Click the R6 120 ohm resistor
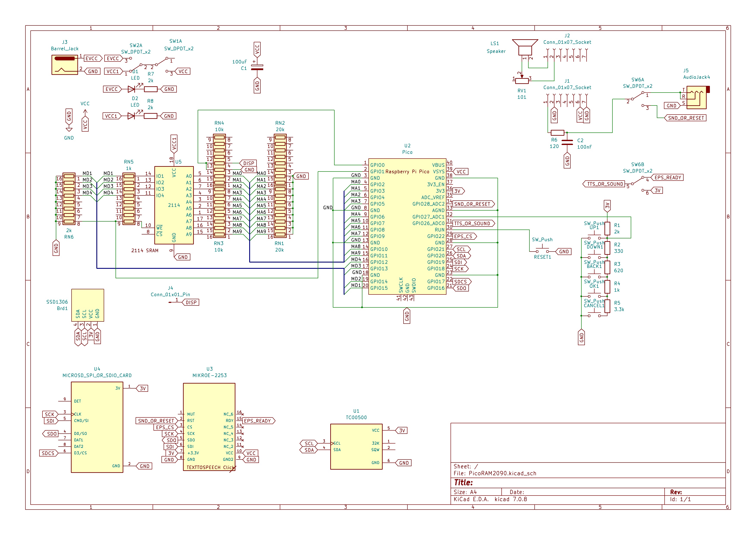The image size is (756, 535). pos(557,133)
